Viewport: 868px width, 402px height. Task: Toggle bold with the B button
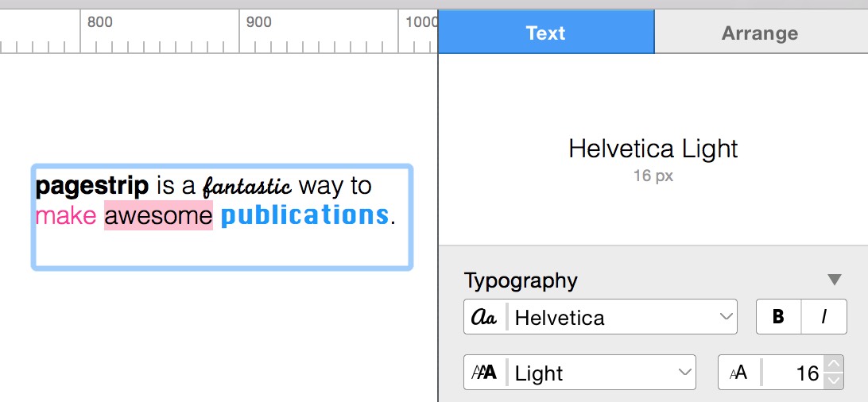pyautogui.click(x=778, y=316)
